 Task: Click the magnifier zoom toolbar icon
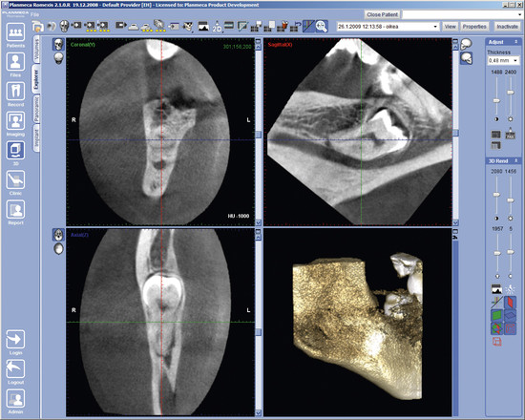[x=322, y=27]
